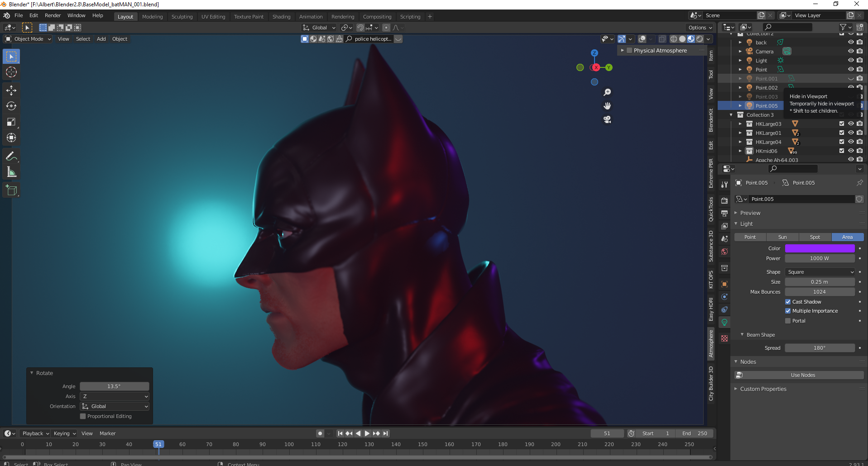Play the animation forward

click(367, 433)
